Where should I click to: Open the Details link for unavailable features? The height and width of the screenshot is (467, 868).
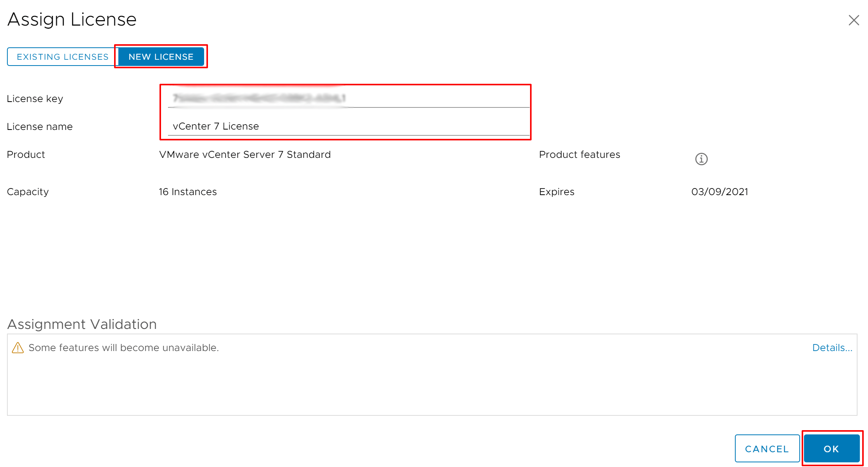tap(832, 348)
